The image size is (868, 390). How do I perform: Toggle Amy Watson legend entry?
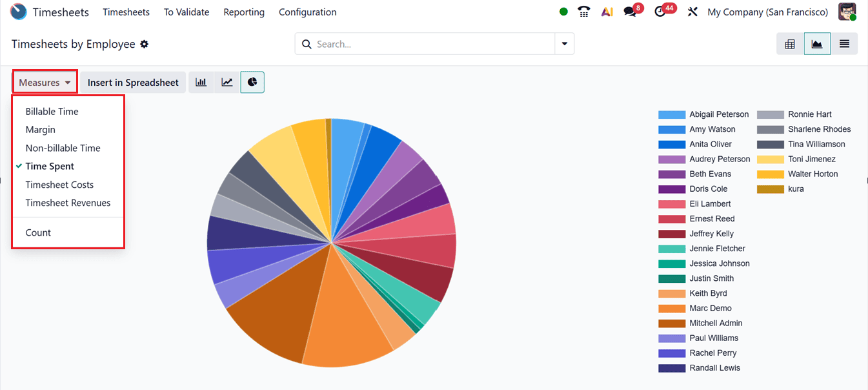pos(697,129)
